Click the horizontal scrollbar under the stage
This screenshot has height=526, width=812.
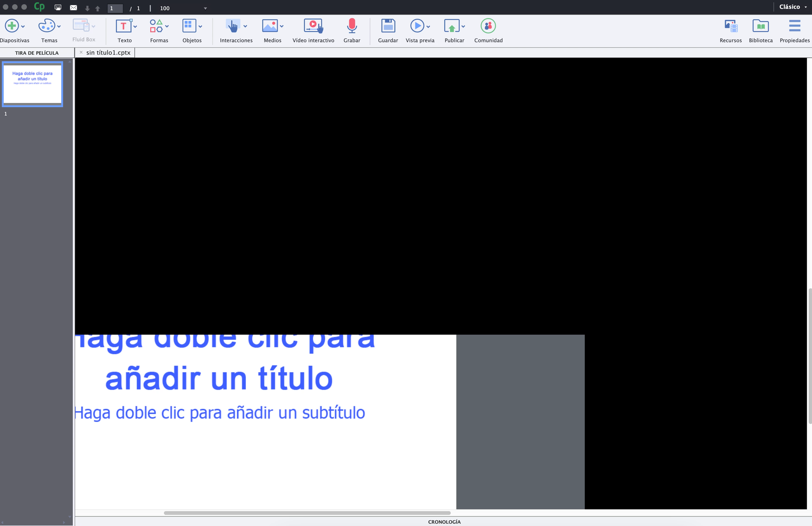click(x=307, y=513)
